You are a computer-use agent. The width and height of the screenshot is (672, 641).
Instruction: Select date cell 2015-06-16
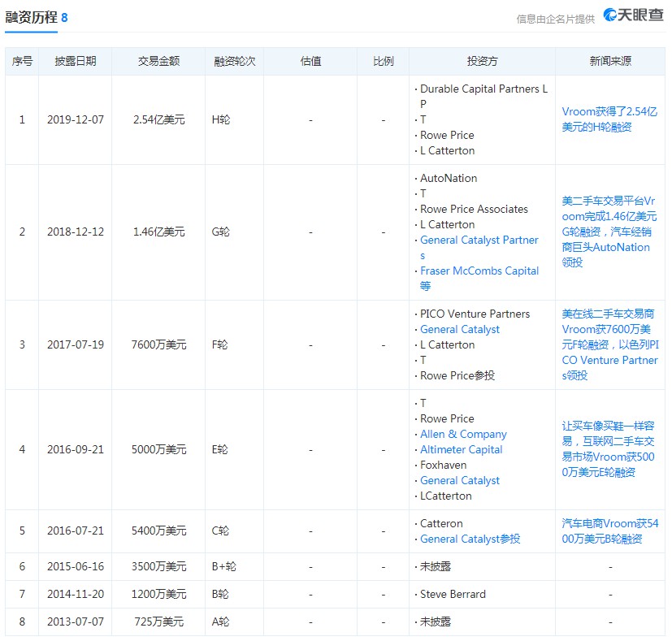(x=76, y=567)
